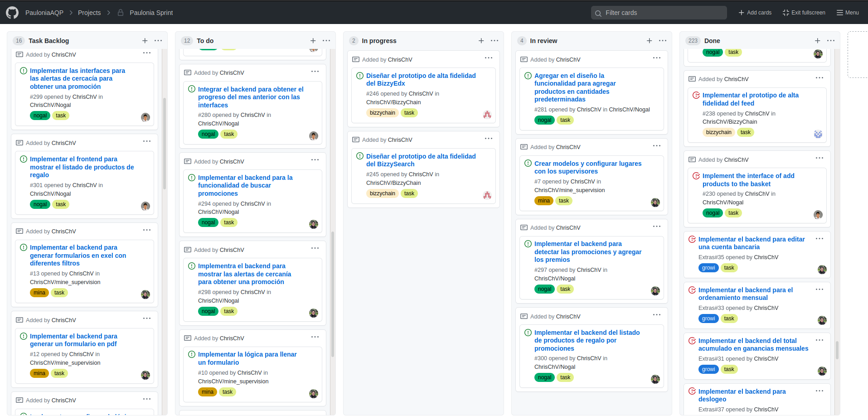Click the Task Backlog count badge 16
The width and height of the screenshot is (868, 420).
coord(19,41)
